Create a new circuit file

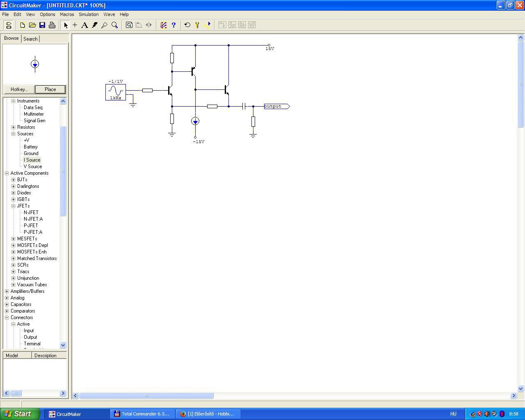[23, 25]
